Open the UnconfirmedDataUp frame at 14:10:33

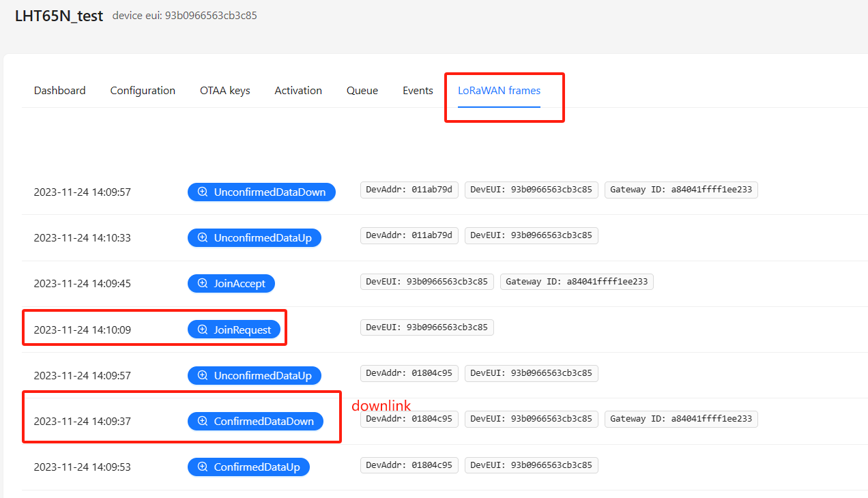[255, 237]
